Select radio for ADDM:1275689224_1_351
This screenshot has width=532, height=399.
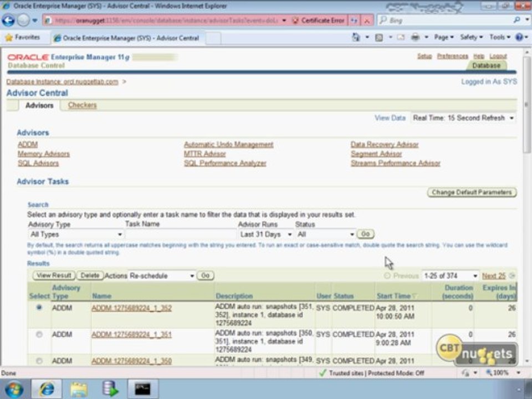(39, 334)
